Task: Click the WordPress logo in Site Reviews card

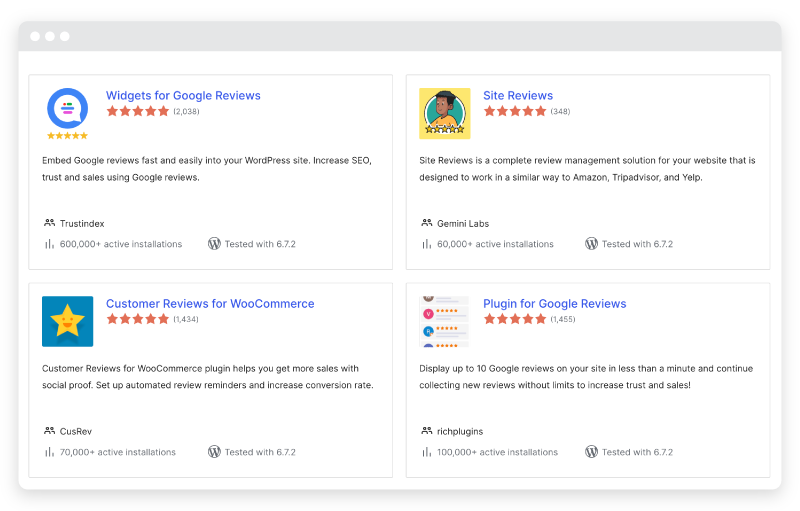Action: [x=591, y=243]
